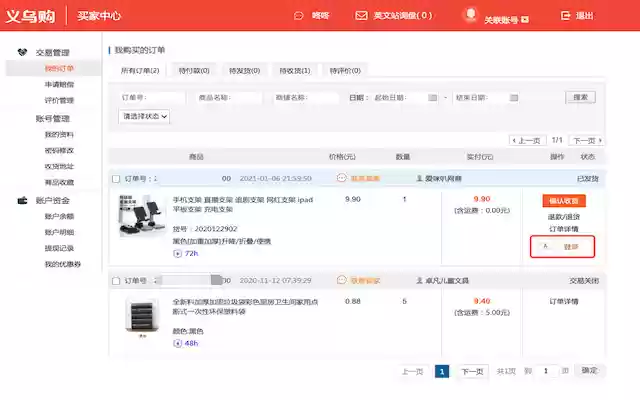Image resolution: width=640 pixels, height=400 pixels.
Task: Open 提现记录 in sidebar
Action: point(59,248)
